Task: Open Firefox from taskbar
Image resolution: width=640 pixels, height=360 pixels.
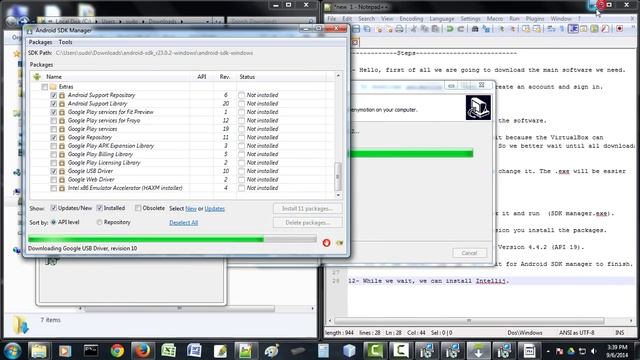Action: coord(142,351)
